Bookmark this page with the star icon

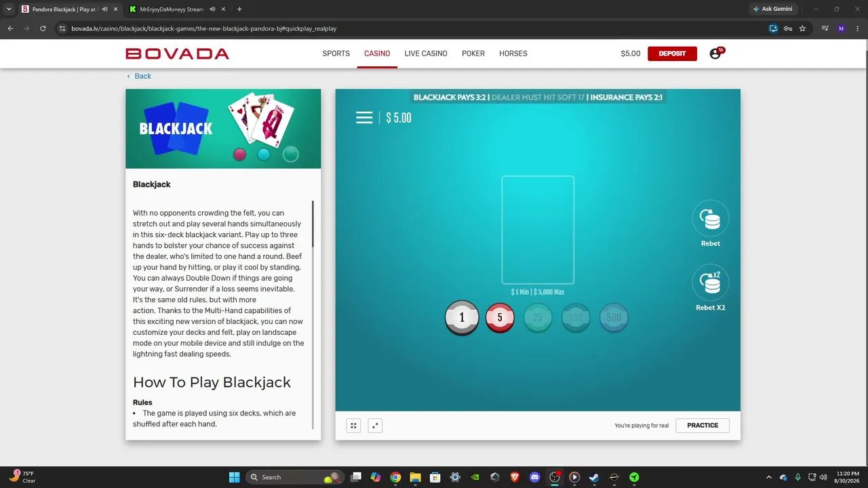click(802, 28)
